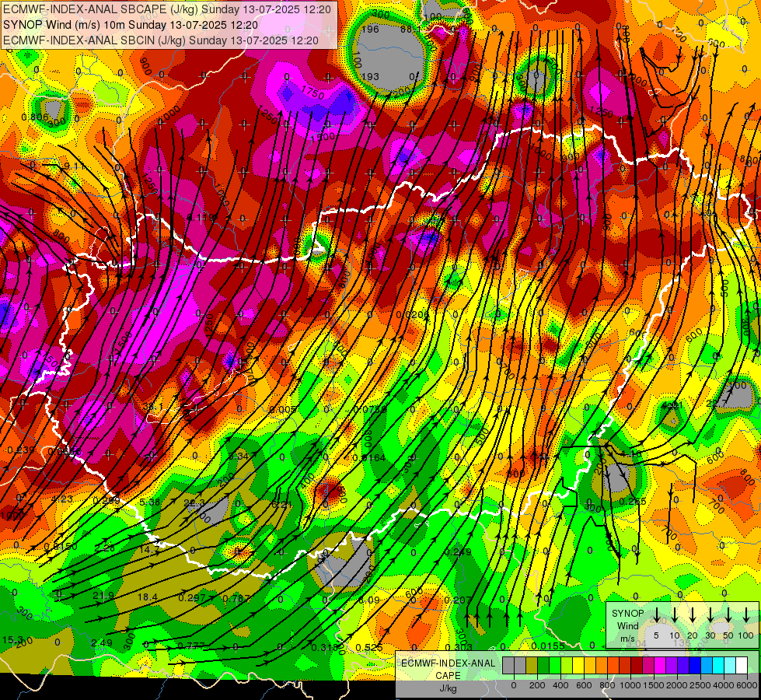Viewport: 761px width, 700px height.
Task: Select the SYNOP Wind 10m title line
Action: (131, 25)
